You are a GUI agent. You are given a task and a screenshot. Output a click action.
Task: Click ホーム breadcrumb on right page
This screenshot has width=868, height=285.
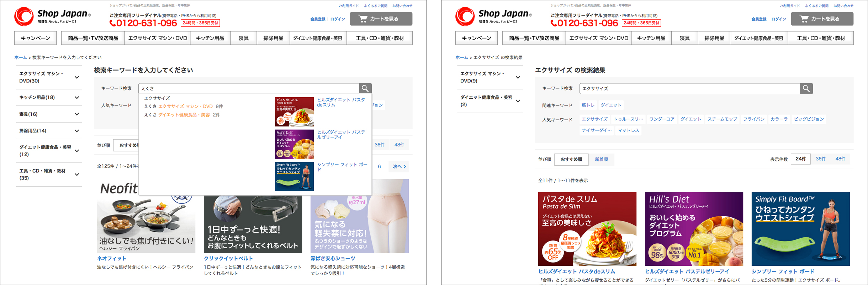pos(462,57)
